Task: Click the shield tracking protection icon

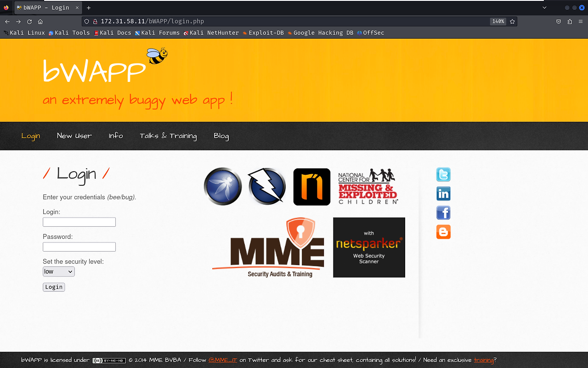Action: [x=86, y=22]
